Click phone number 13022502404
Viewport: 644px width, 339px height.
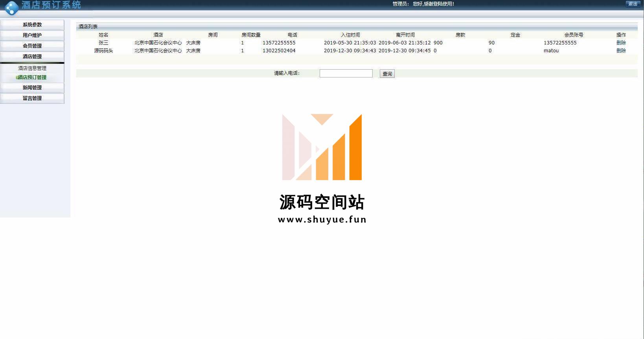pos(279,51)
